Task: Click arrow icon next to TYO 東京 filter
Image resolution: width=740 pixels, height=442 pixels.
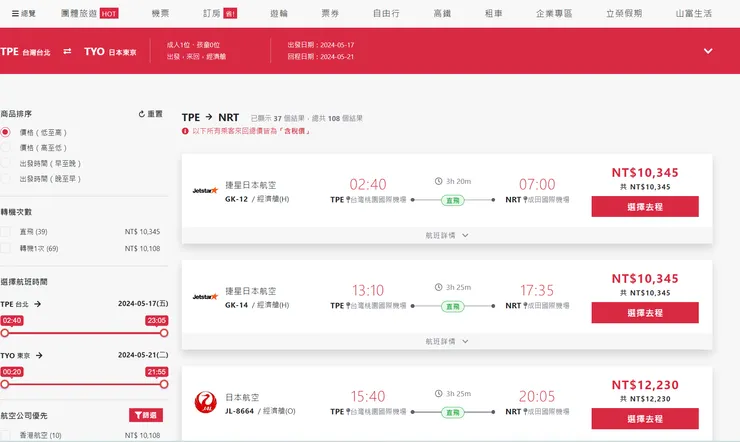Action: [x=39, y=355]
